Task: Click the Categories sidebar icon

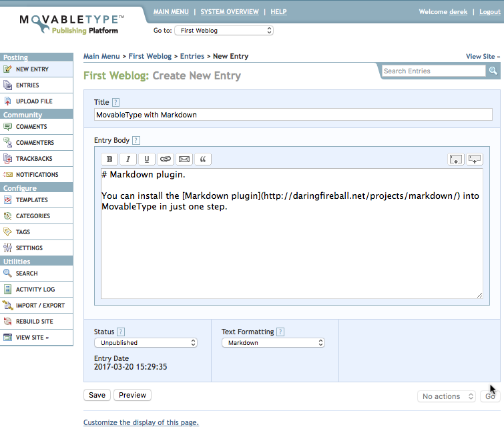Action: click(8, 216)
